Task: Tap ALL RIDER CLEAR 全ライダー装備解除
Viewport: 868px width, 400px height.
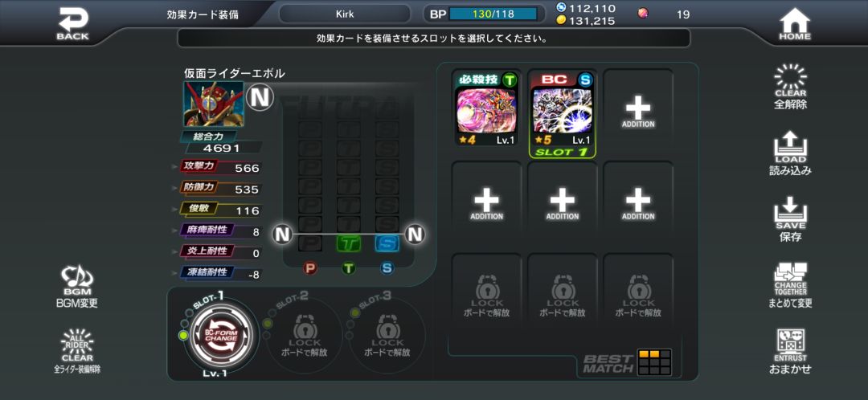Action: [x=77, y=351]
